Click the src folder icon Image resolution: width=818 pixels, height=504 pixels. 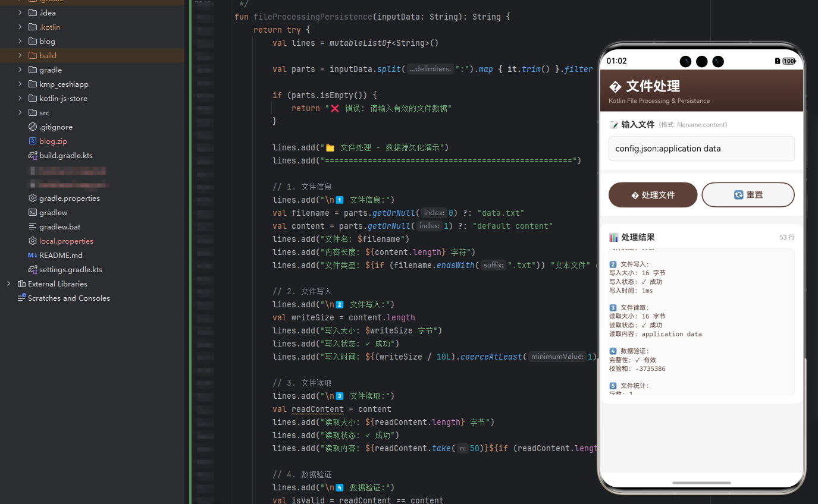[33, 112]
